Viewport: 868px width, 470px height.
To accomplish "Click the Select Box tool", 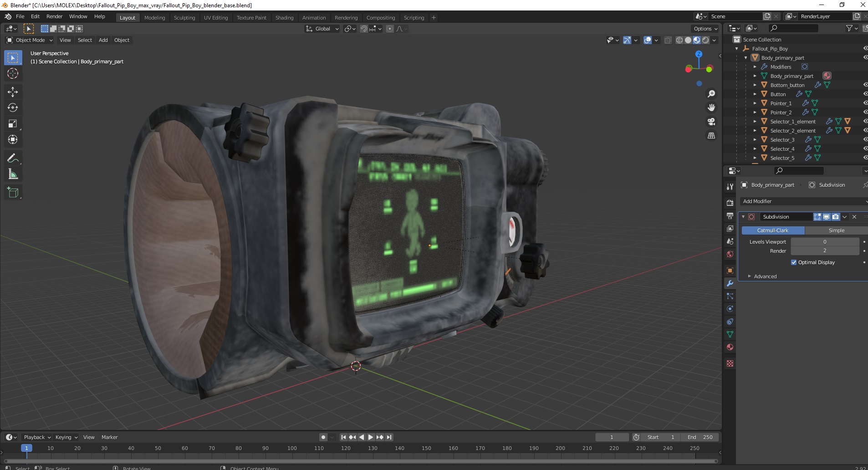I will 13,57.
